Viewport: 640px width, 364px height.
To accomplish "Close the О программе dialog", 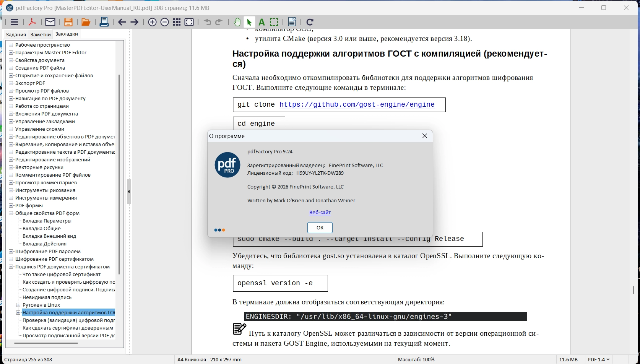I will pos(424,136).
